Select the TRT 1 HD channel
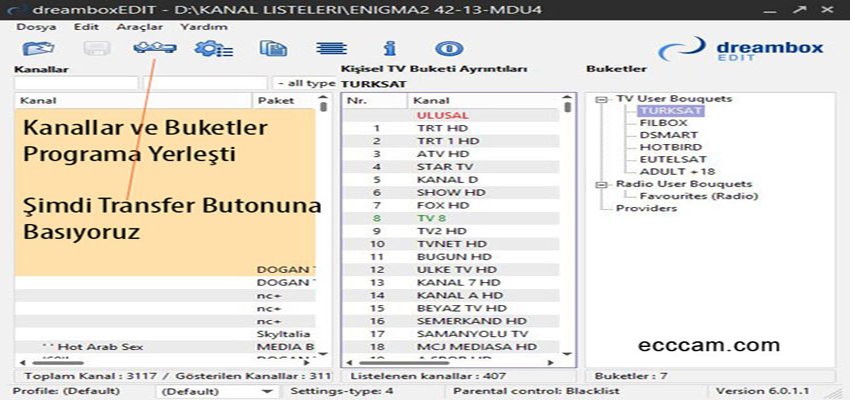Image resolution: width=850 pixels, height=400 pixels. pyautogui.click(x=450, y=141)
